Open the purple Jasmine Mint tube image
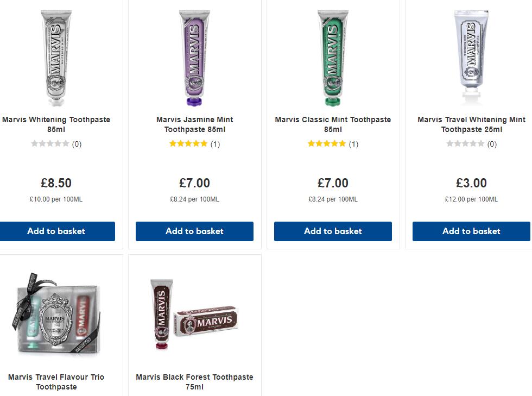532x396 pixels. point(194,57)
